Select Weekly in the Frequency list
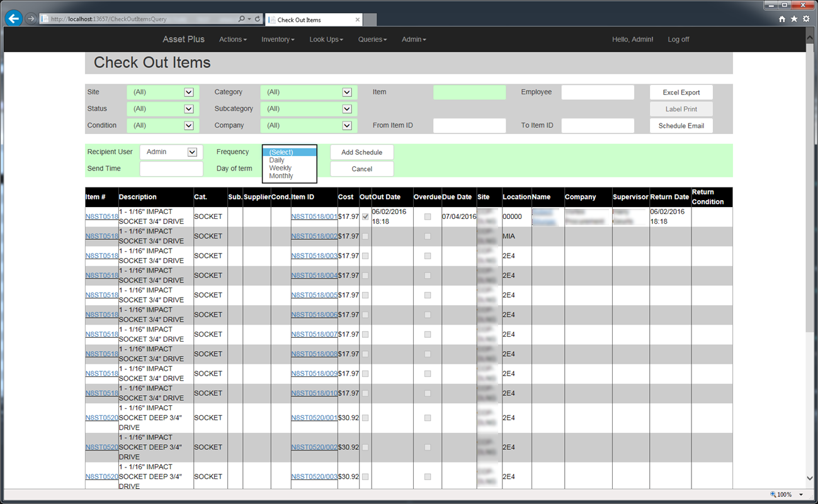Viewport: 818px width, 504px height. coord(280,168)
